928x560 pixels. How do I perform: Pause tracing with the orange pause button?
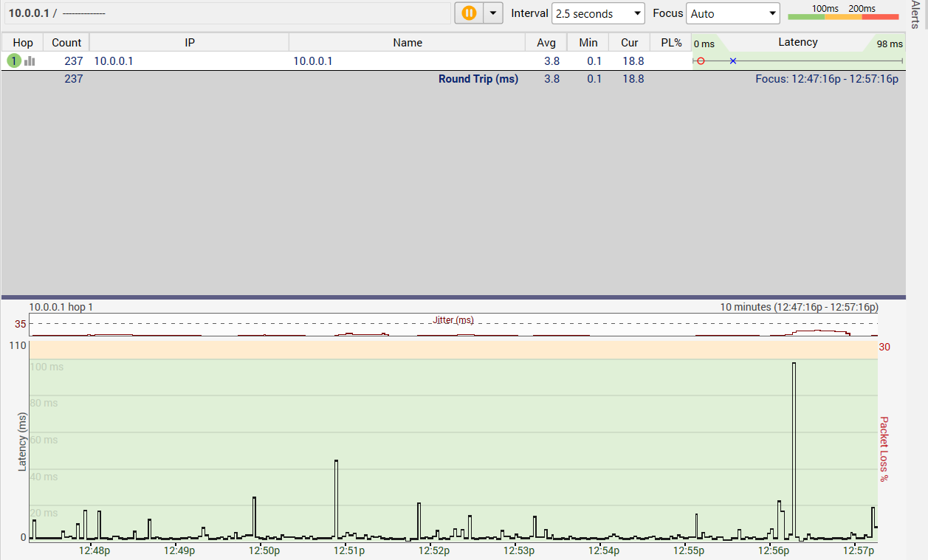(469, 13)
